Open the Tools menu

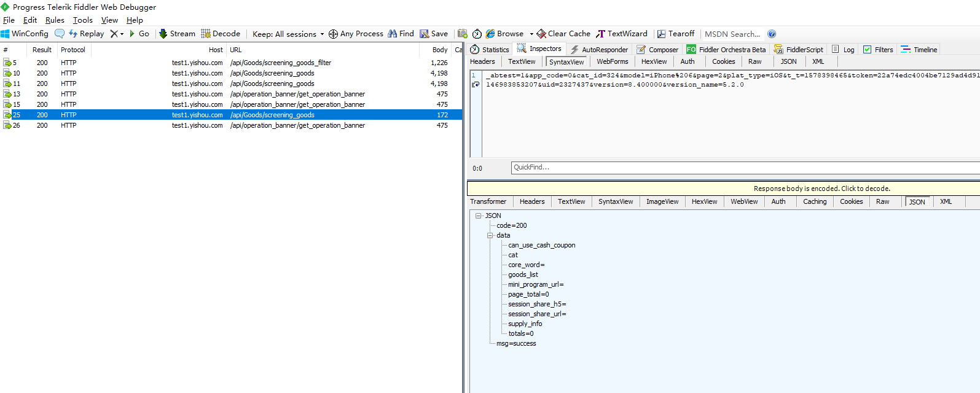pos(83,20)
